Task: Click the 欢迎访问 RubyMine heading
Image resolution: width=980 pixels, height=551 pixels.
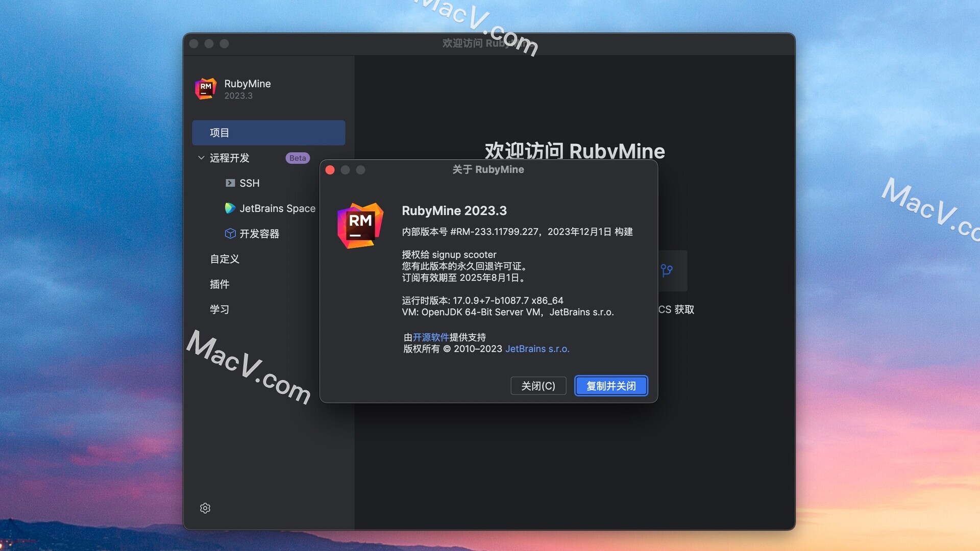Action: pos(575,151)
